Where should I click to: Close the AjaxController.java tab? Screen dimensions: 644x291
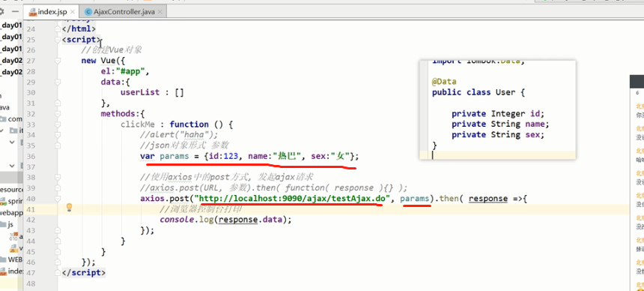[160, 12]
